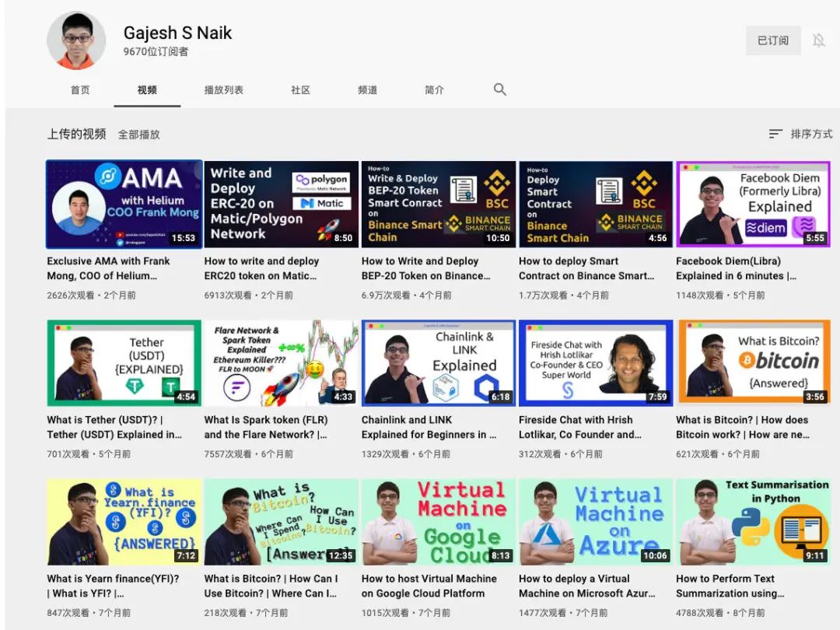This screenshot has height=630, width=840.
Task: Click 7557次观看 view count text
Action: tap(228, 453)
